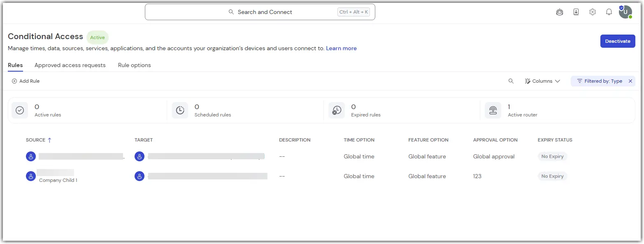The image size is (644, 244).
Task: Click Global time in Global approval row
Action: 359,156
